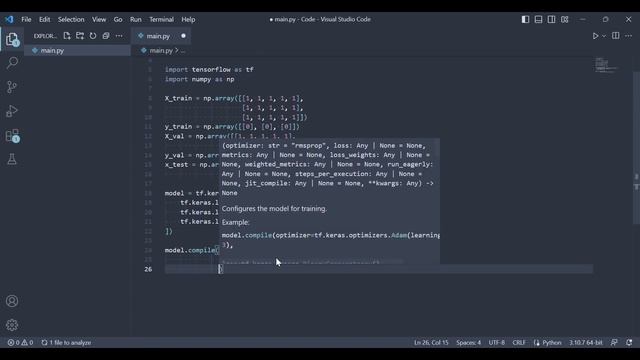
Task: Open the Search view in activity bar
Action: point(12,62)
